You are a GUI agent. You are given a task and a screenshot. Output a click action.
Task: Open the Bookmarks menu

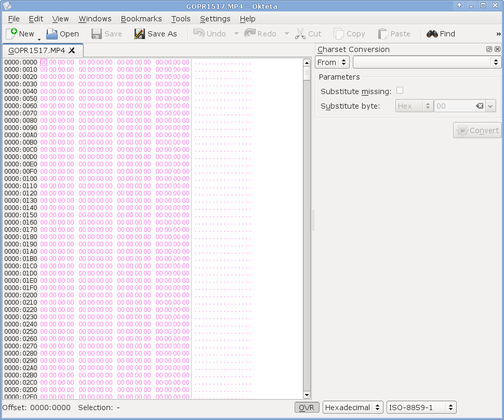point(141,19)
